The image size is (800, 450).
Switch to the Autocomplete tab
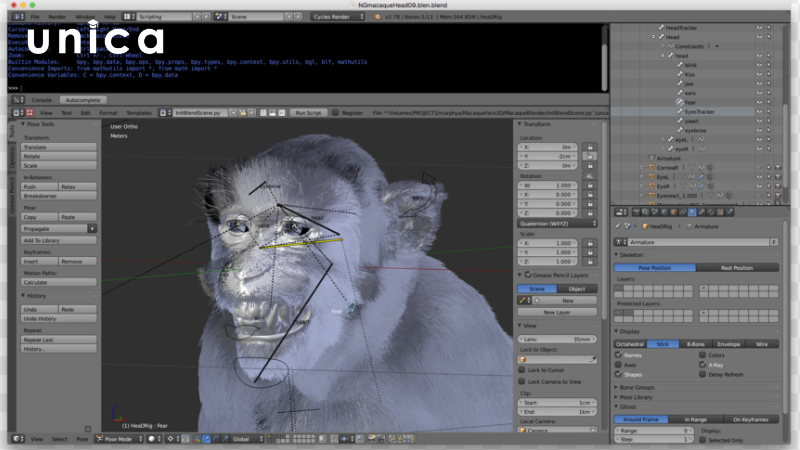coord(82,100)
